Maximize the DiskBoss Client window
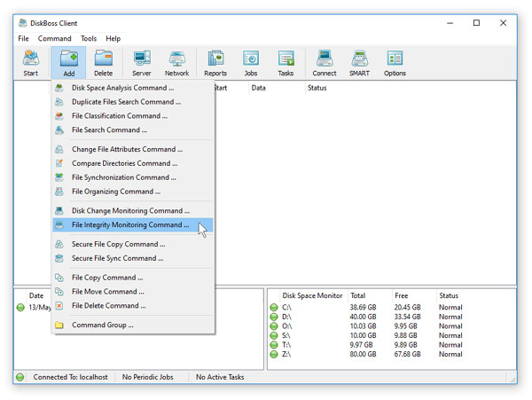 point(476,23)
